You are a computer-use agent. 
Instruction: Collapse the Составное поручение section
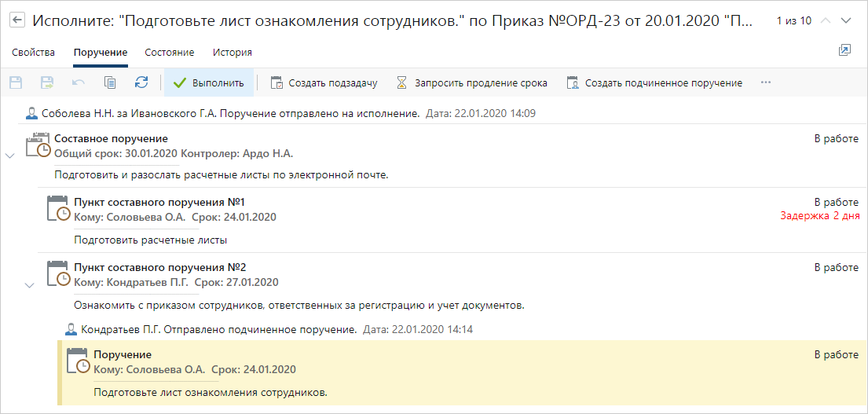(x=9, y=156)
